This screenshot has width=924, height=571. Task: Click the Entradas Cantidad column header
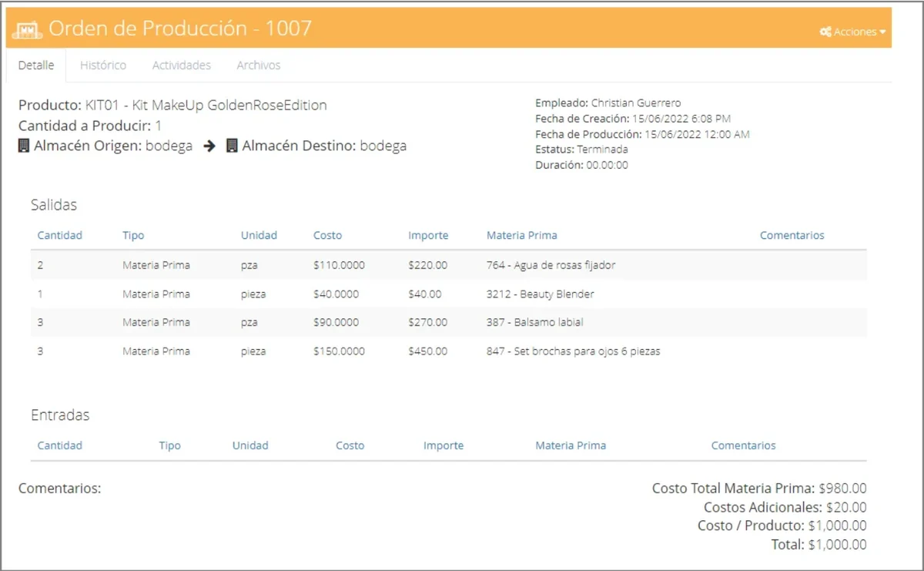(60, 445)
